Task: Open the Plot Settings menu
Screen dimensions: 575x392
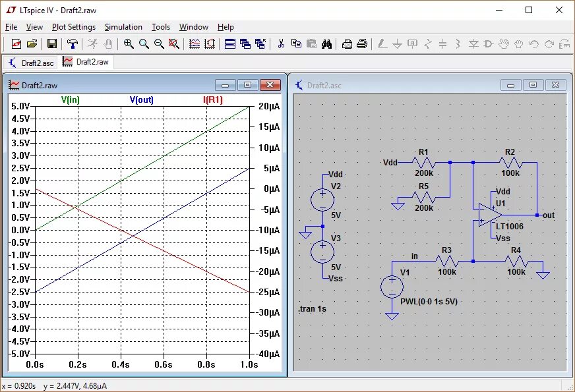Action: coord(74,27)
